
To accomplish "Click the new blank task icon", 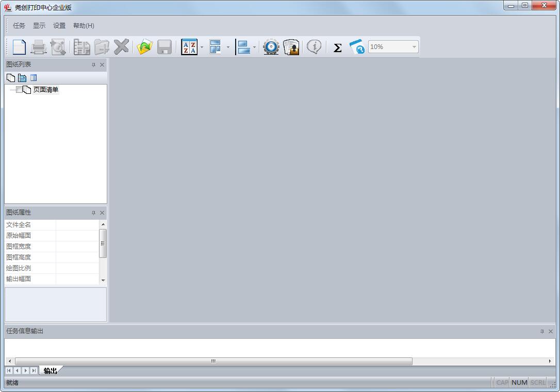I will click(x=19, y=47).
